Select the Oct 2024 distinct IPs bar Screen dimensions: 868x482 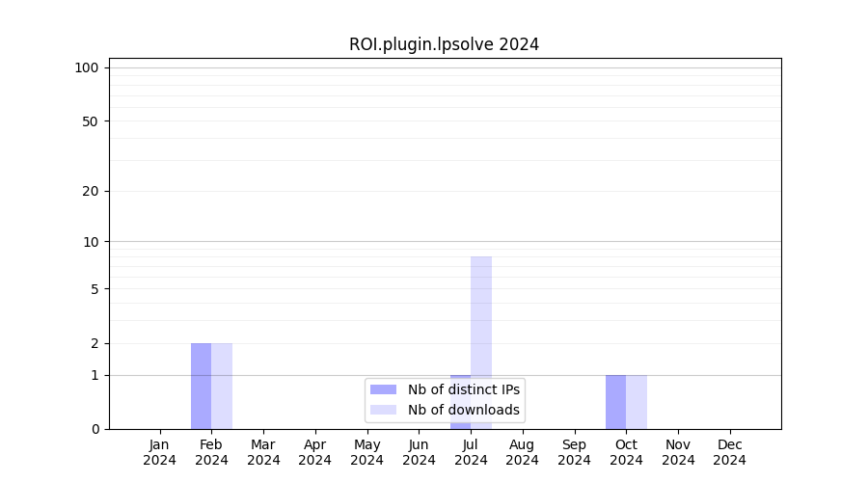pyautogui.click(x=615, y=401)
